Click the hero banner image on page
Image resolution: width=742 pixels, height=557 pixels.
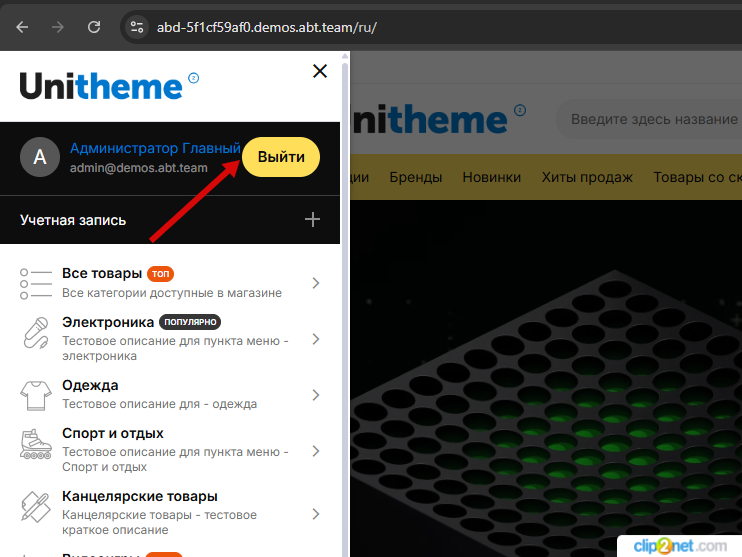pyautogui.click(x=546, y=379)
